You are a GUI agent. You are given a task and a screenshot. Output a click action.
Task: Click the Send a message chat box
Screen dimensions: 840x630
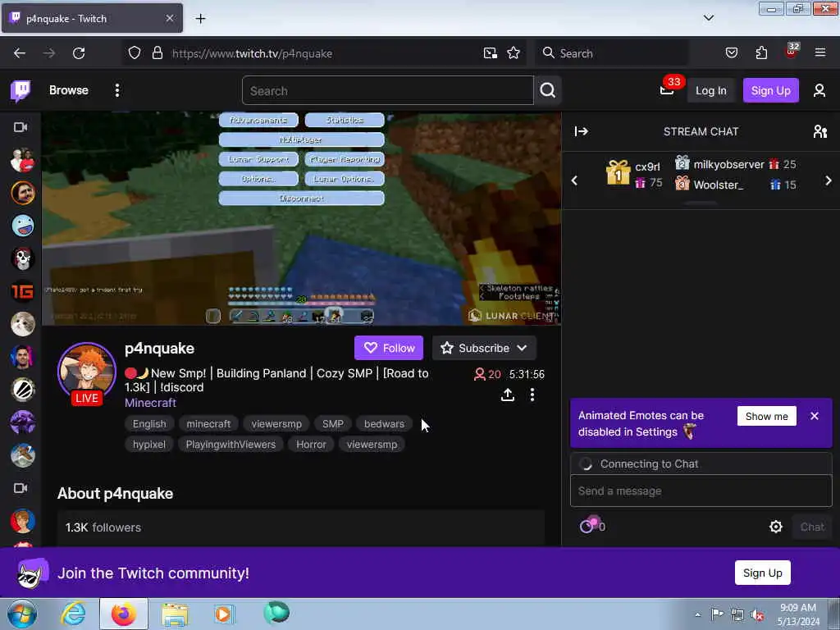coord(701,491)
